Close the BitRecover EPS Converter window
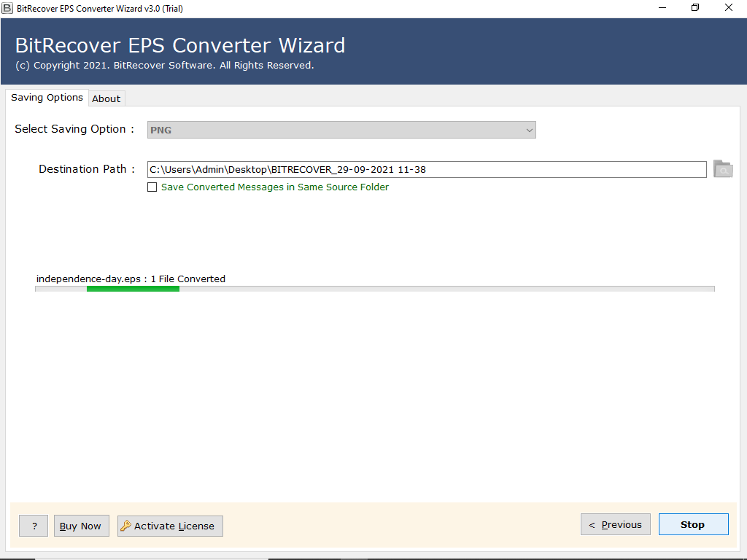The height and width of the screenshot is (560, 747). pyautogui.click(x=729, y=7)
